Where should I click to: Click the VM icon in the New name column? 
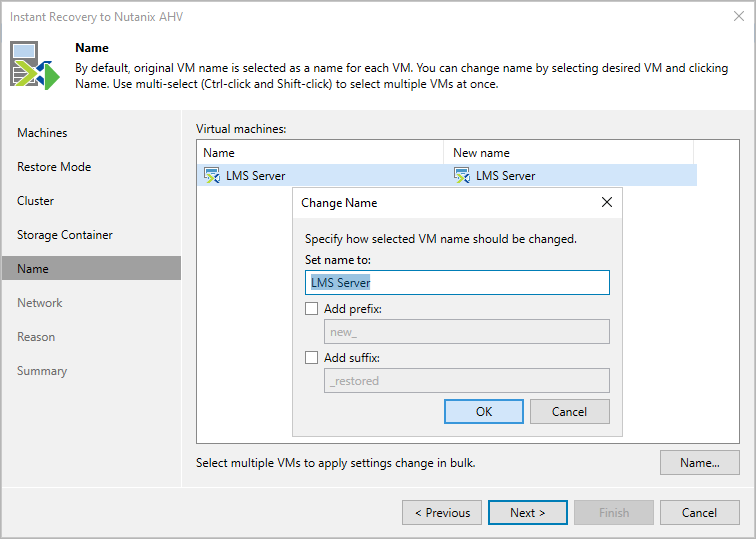pyautogui.click(x=462, y=176)
